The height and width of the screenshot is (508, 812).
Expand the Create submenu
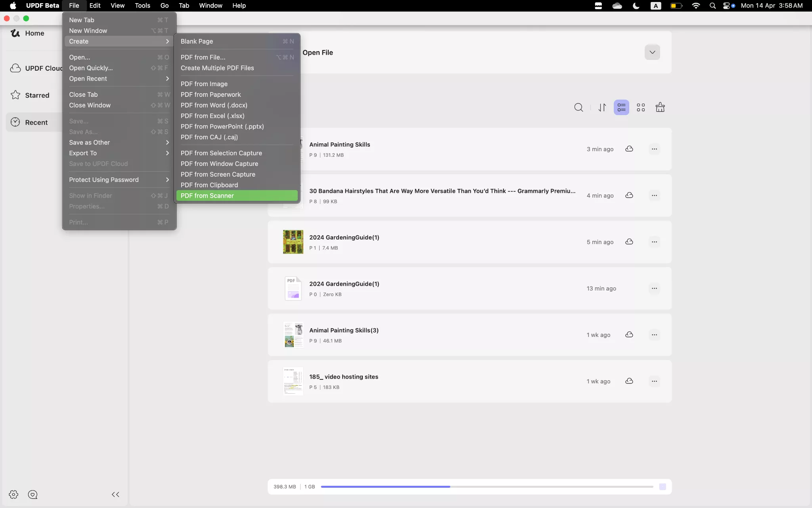pyautogui.click(x=119, y=41)
